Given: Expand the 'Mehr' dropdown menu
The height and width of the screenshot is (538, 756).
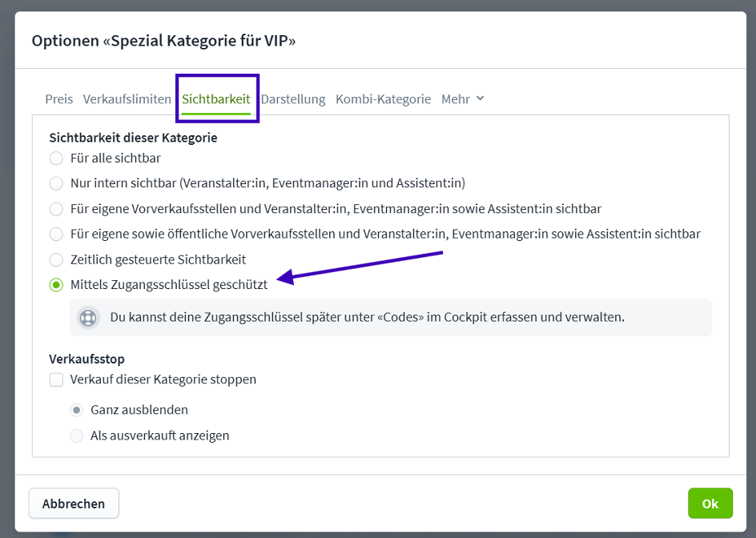Looking at the screenshot, I should (x=456, y=99).
